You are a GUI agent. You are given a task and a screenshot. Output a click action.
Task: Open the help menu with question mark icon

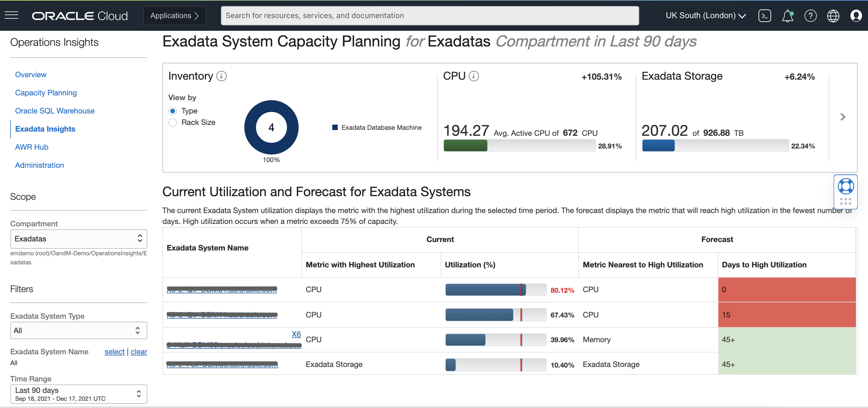(811, 15)
